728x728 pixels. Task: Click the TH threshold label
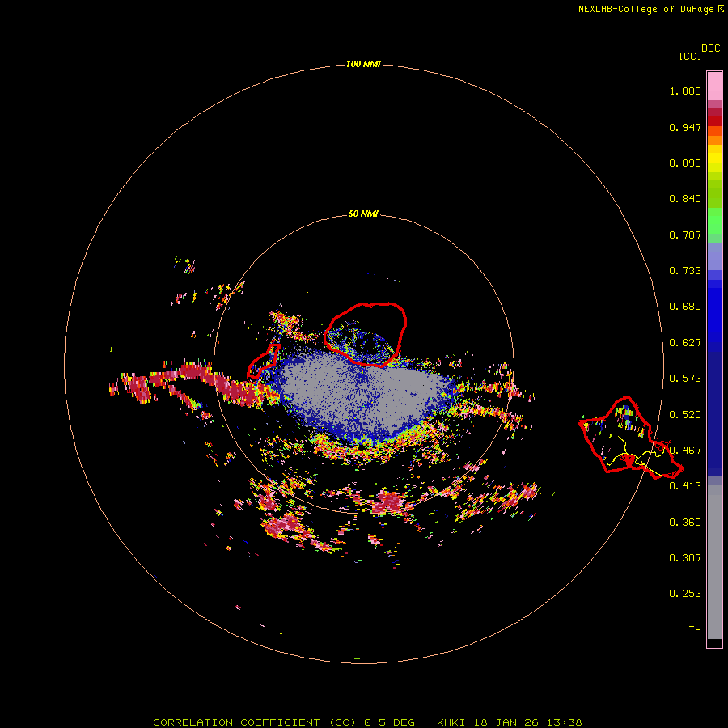click(x=695, y=630)
